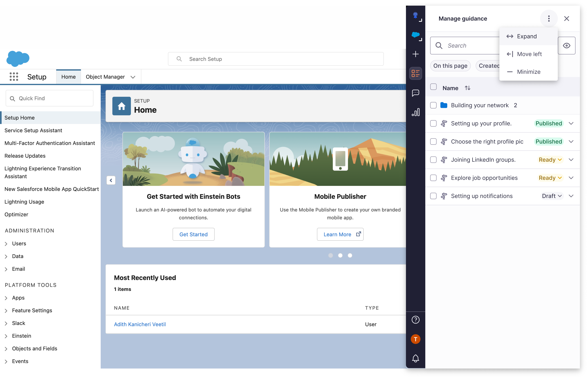This screenshot has width=588, height=379.
Task: Open the Salesforce app launcher grid
Action: coord(14,77)
